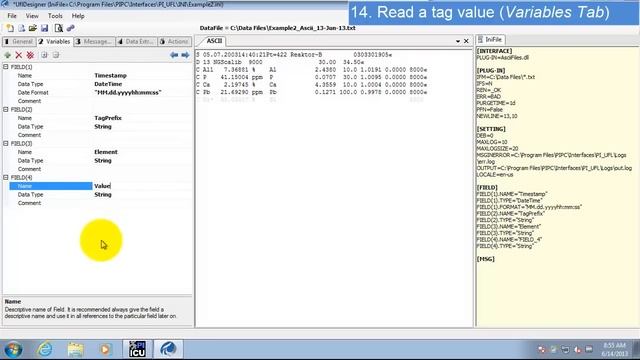Image resolution: width=640 pixels, height=360 pixels.
Task: Open the Tools menu
Action: point(55,16)
